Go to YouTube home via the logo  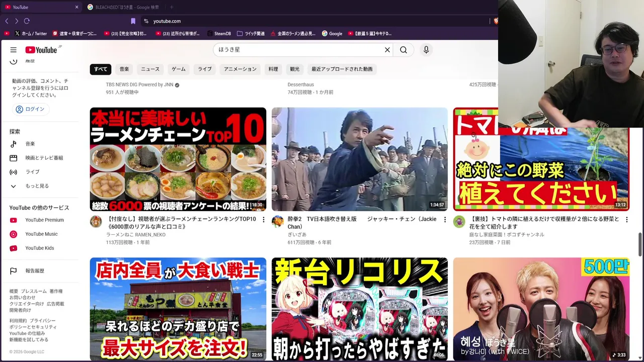pos(41,50)
